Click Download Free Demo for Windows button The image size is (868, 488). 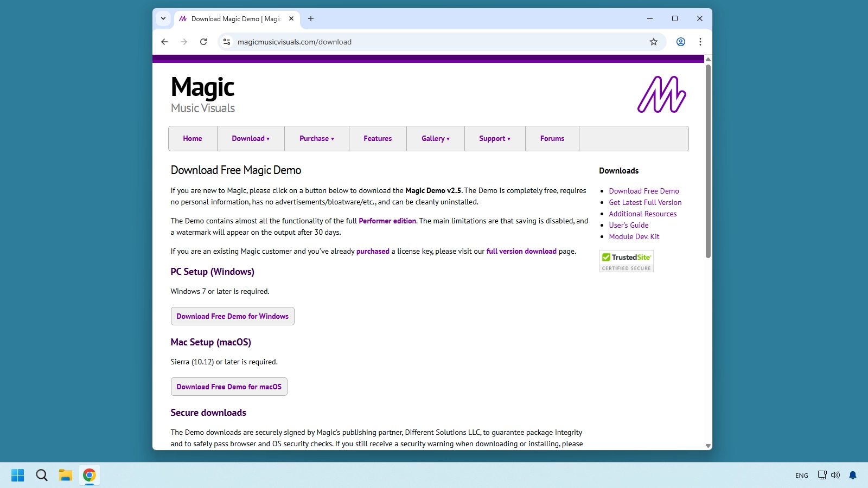click(x=233, y=316)
